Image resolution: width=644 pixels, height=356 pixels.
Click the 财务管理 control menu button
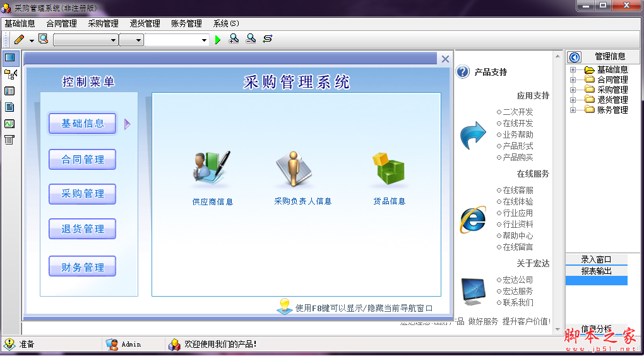pos(83,266)
